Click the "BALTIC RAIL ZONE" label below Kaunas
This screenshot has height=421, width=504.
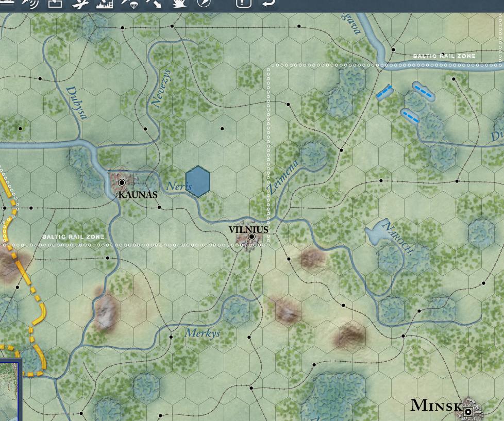[73, 237]
